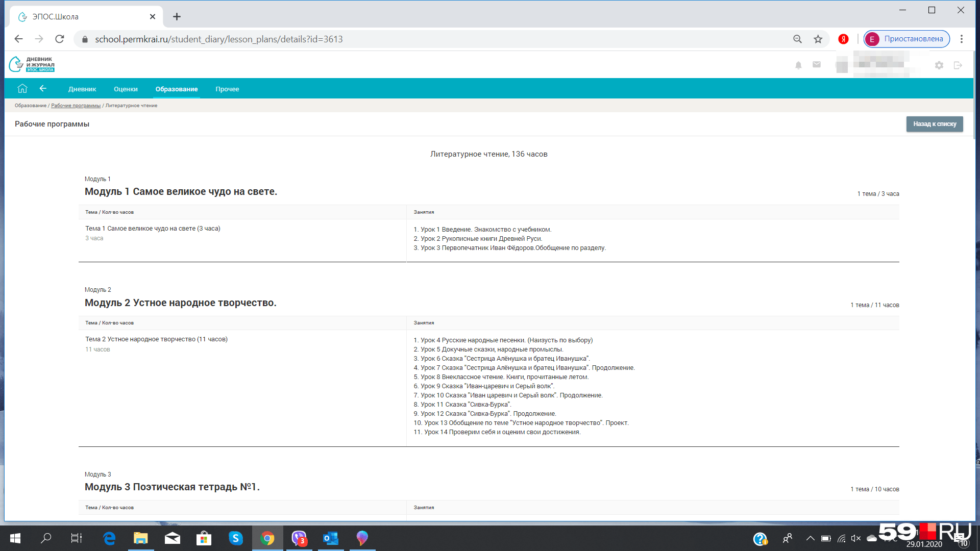
Task: Open the Дневник menu
Action: coord(82,89)
